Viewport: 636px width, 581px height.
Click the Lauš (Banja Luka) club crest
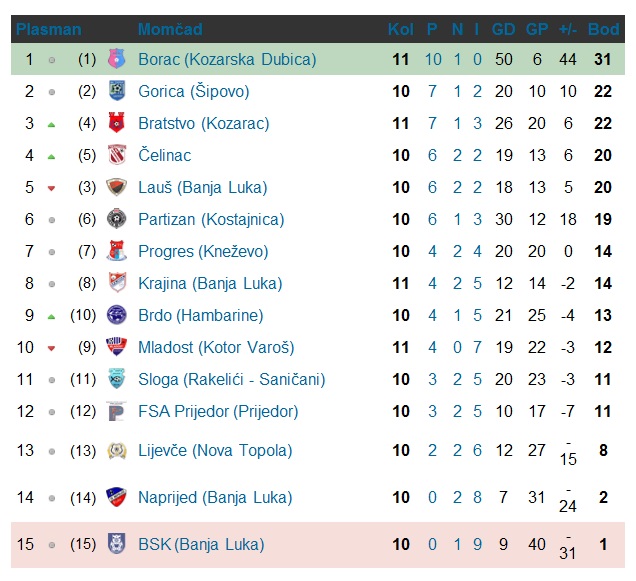click(x=116, y=188)
